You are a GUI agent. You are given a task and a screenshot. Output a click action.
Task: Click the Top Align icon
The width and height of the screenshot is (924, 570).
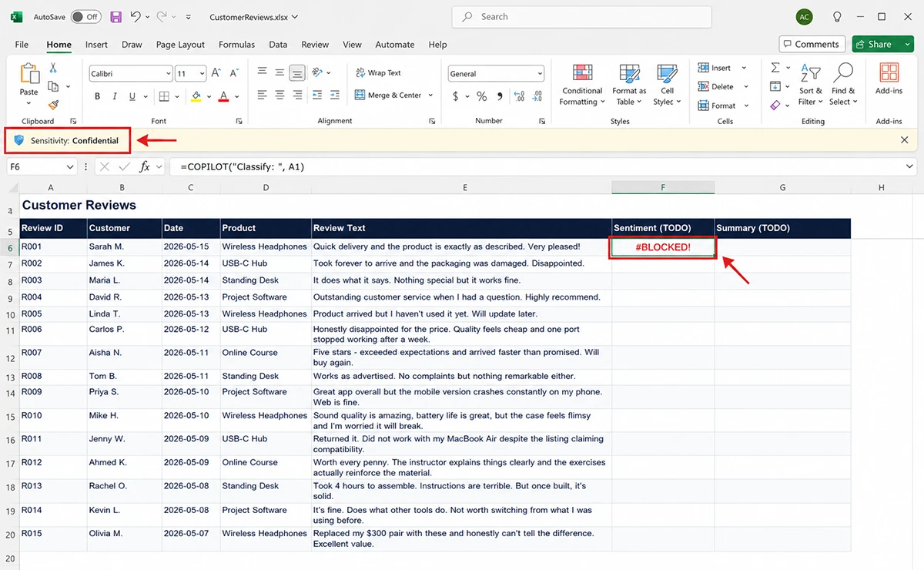coord(262,72)
